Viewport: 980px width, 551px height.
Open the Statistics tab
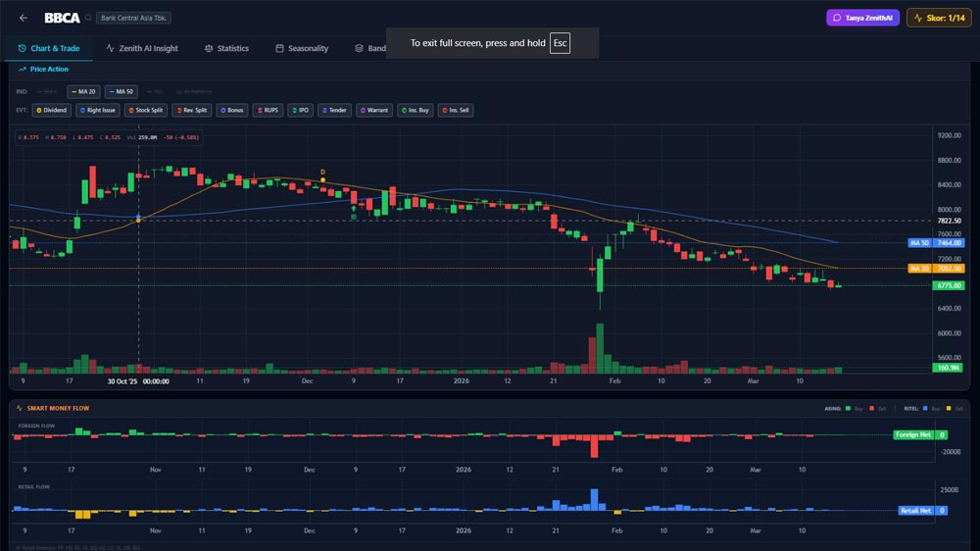coord(226,48)
